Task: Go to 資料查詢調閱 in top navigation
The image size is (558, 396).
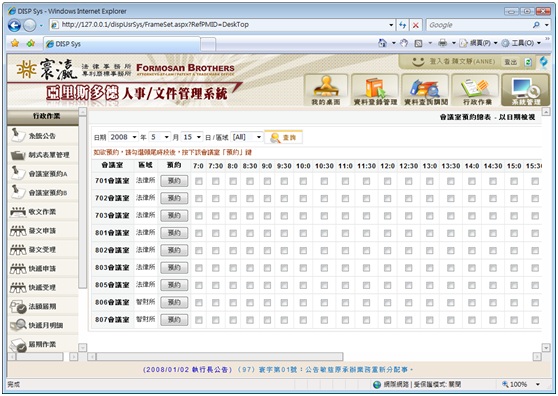Action: click(x=426, y=90)
